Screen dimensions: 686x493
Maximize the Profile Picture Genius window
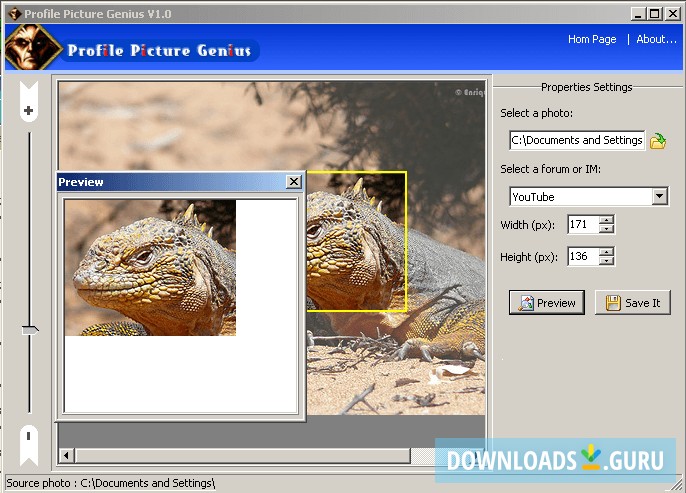pyautogui.click(x=655, y=14)
